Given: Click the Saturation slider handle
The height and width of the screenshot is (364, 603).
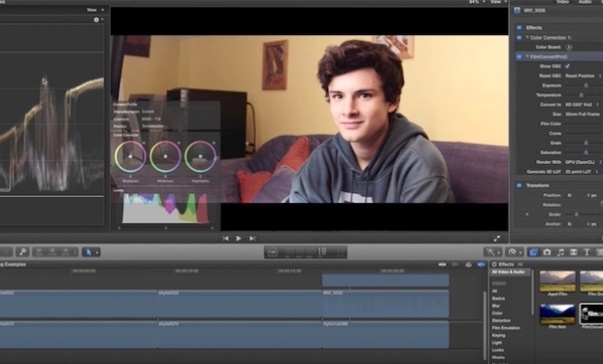Looking at the screenshot, I should pos(586,152).
